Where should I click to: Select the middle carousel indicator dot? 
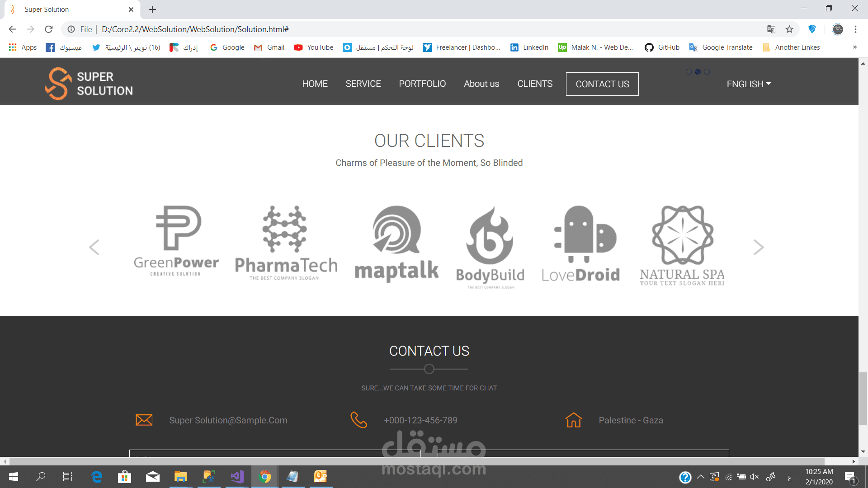coord(698,72)
